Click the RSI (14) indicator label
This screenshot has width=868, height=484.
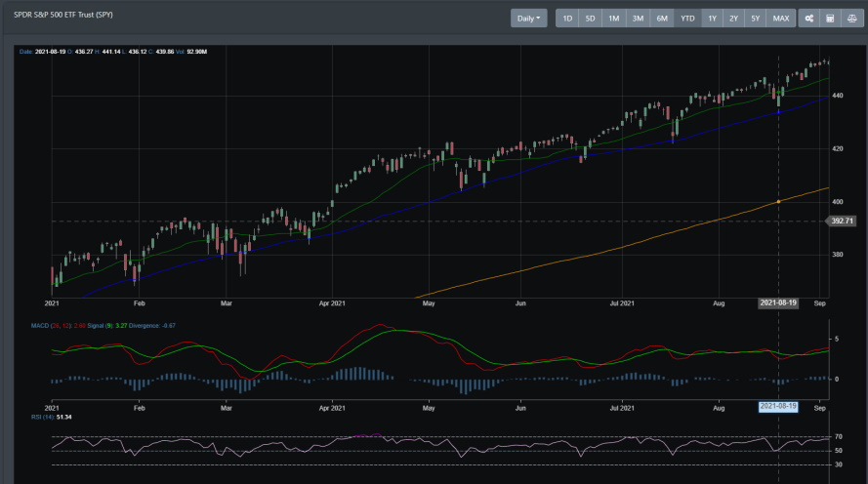tap(43, 417)
